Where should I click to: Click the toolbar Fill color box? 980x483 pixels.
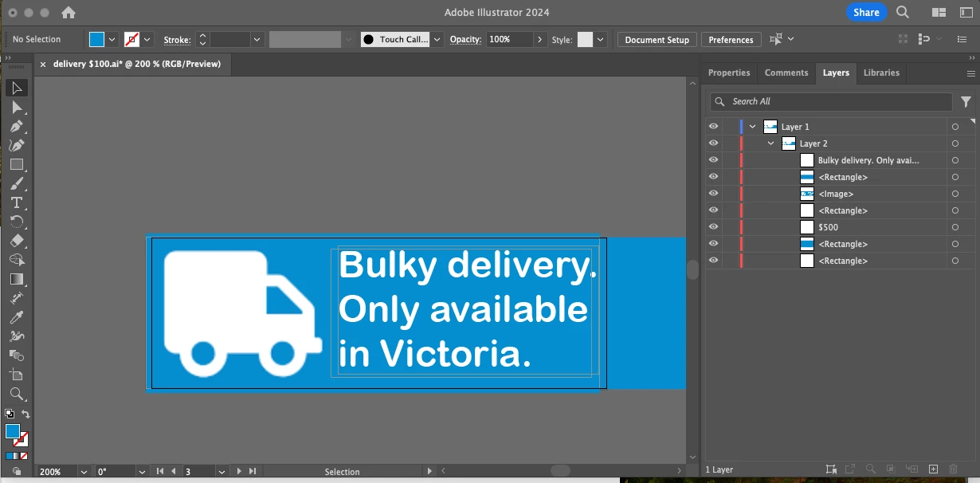(x=13, y=431)
